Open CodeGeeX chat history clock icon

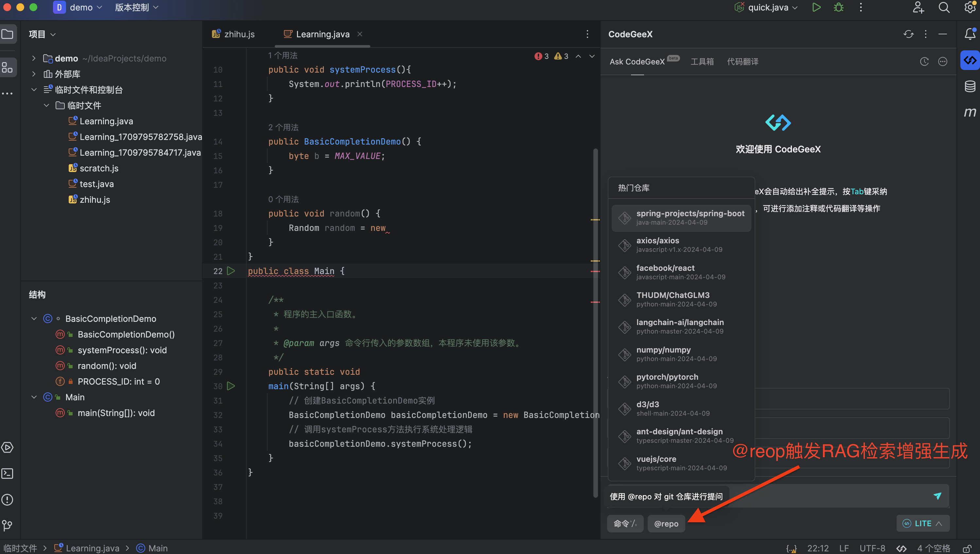coord(924,61)
